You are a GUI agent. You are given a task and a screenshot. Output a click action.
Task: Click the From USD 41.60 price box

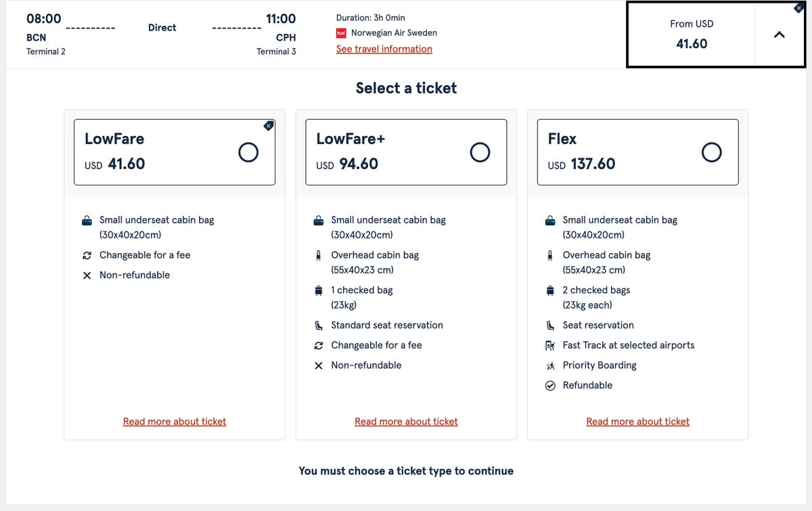(692, 34)
